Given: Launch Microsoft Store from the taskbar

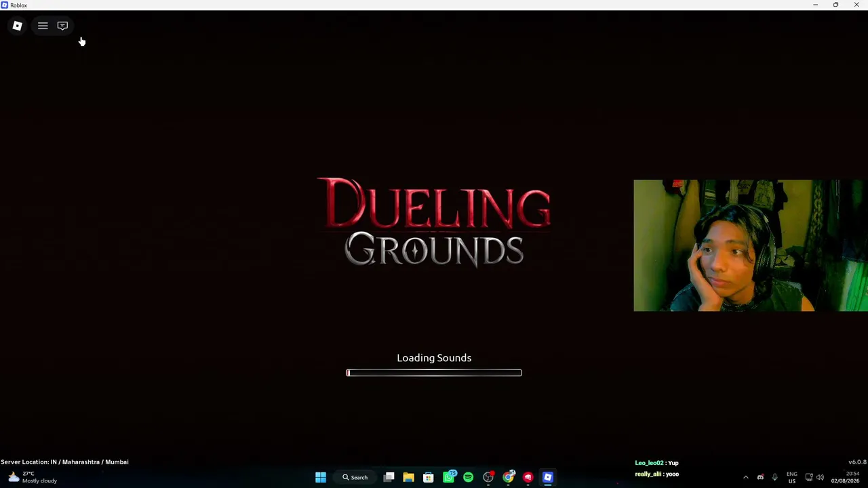Looking at the screenshot, I should pyautogui.click(x=428, y=477).
